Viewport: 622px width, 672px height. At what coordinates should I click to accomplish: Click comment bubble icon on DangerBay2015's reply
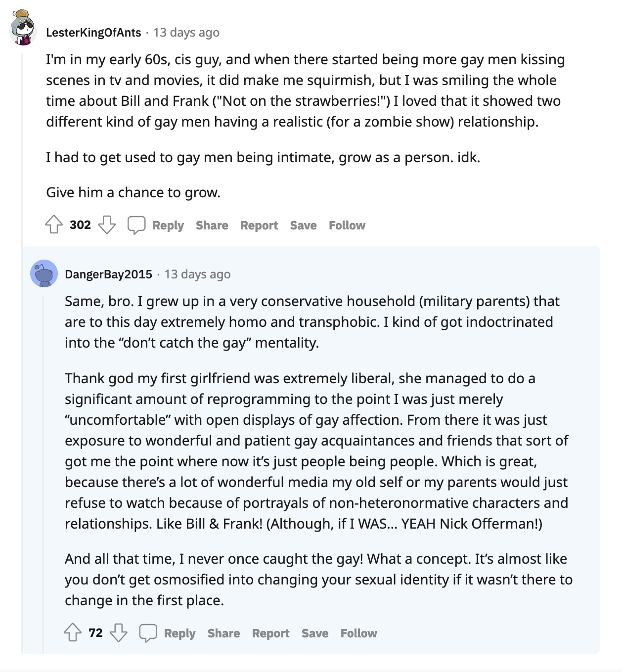click(x=148, y=633)
